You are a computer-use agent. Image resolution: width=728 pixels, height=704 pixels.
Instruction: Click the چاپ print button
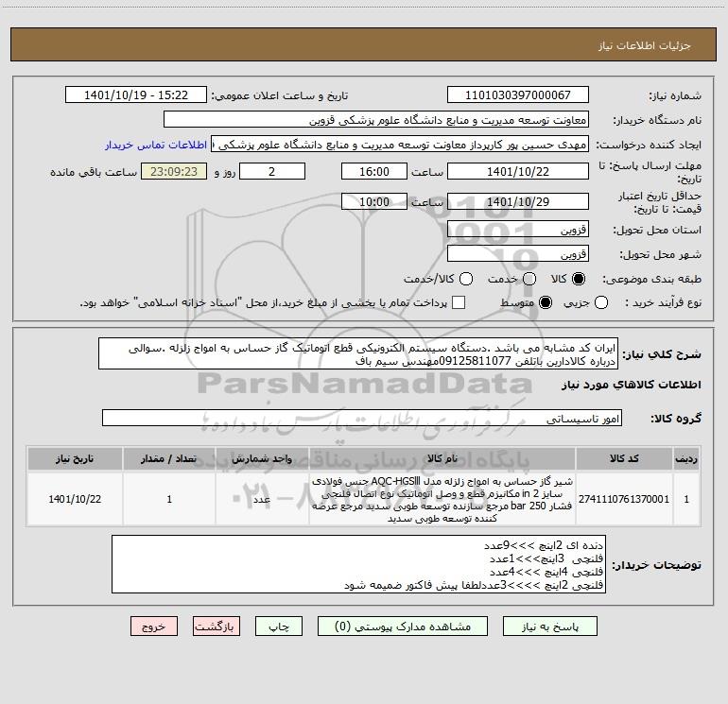point(279,627)
